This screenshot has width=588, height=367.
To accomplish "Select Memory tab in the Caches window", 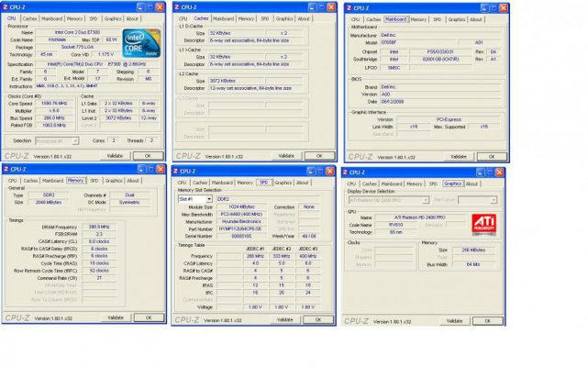I will click(246, 18).
